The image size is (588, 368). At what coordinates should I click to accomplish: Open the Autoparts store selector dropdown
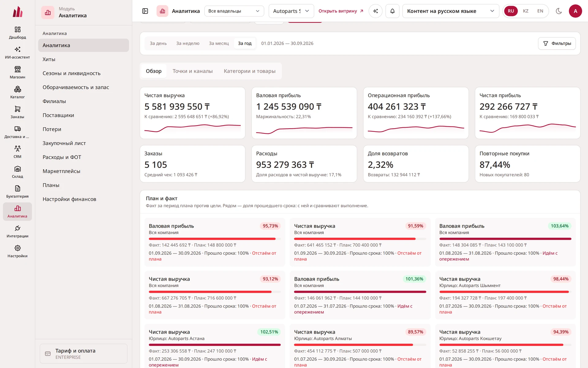click(291, 11)
